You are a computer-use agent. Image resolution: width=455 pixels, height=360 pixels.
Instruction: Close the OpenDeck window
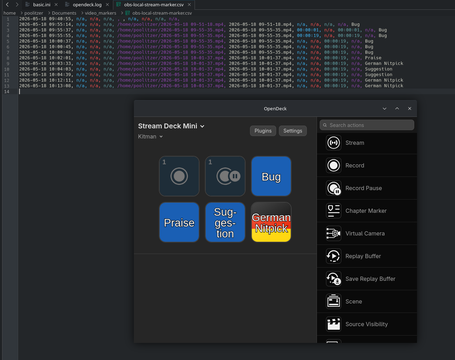(x=410, y=109)
